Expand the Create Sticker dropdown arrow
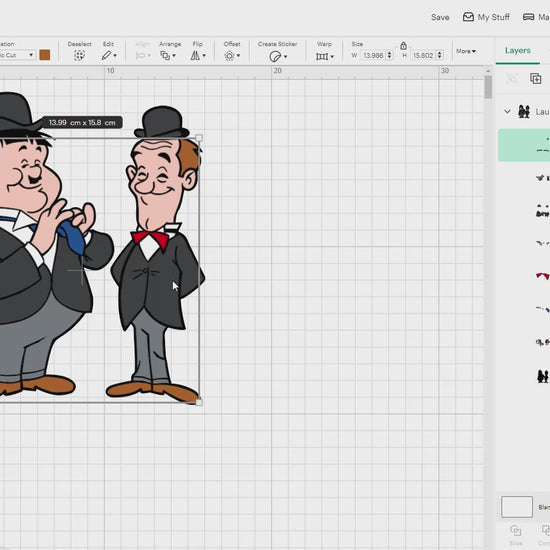This screenshot has height=550, width=550. point(286,56)
